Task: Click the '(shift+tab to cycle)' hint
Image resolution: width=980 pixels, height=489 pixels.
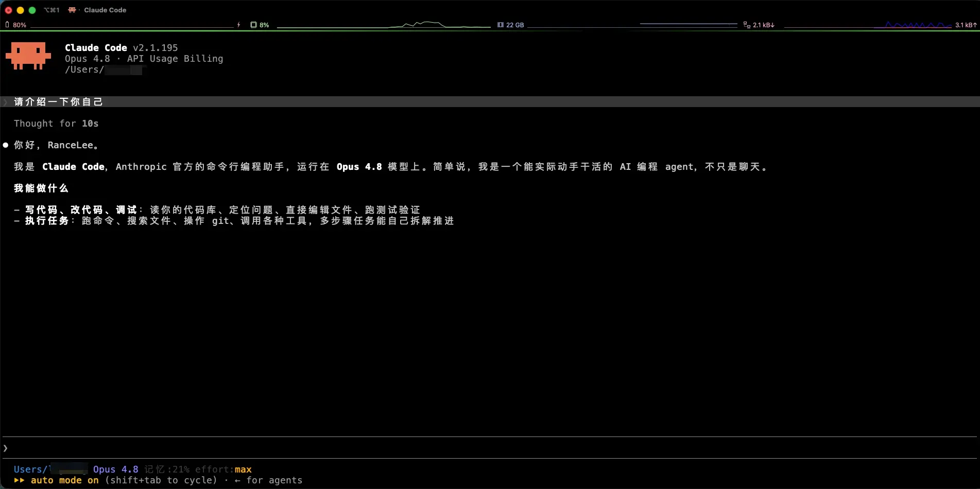Action: click(161, 480)
